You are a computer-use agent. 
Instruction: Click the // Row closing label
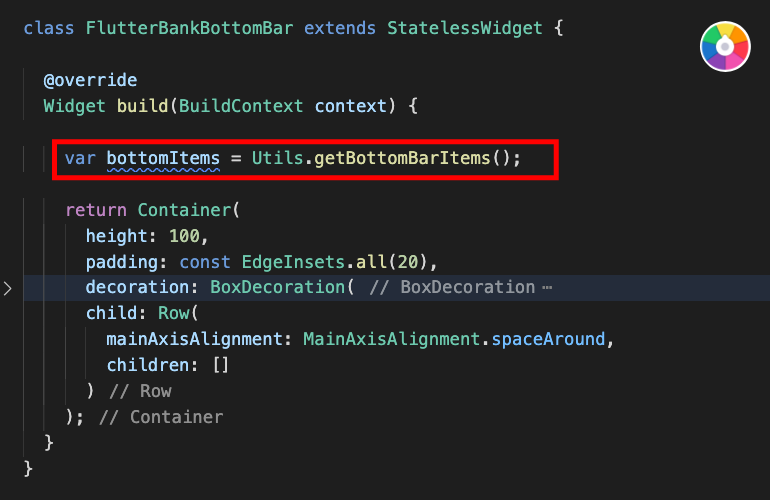click(140, 391)
